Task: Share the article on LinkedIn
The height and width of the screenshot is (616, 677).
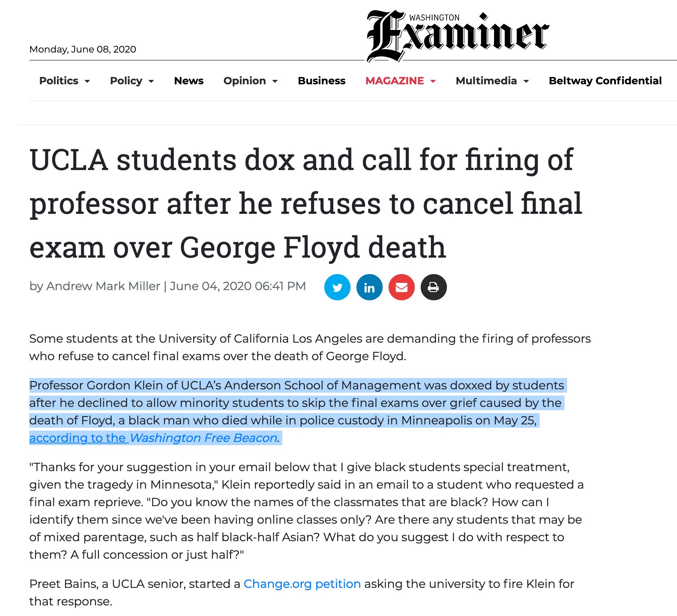Action: [x=369, y=287]
